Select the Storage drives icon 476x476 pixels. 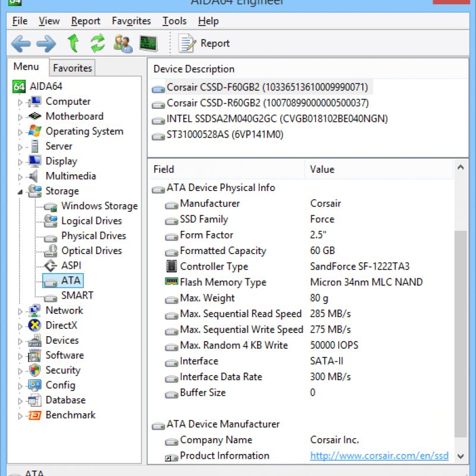pyautogui.click(x=35, y=190)
